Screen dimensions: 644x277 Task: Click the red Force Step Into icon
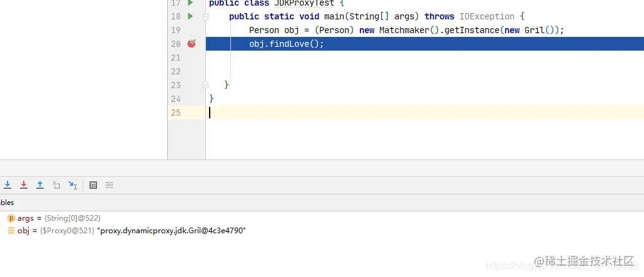point(24,185)
